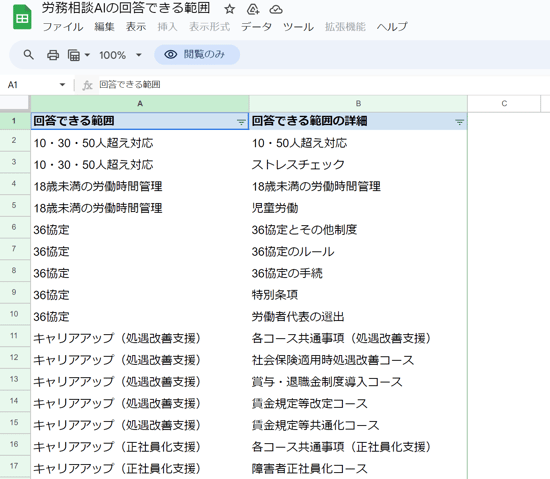The height and width of the screenshot is (479, 550).
Task: Click the cell containing ストレスチェック
Action: pos(358,164)
